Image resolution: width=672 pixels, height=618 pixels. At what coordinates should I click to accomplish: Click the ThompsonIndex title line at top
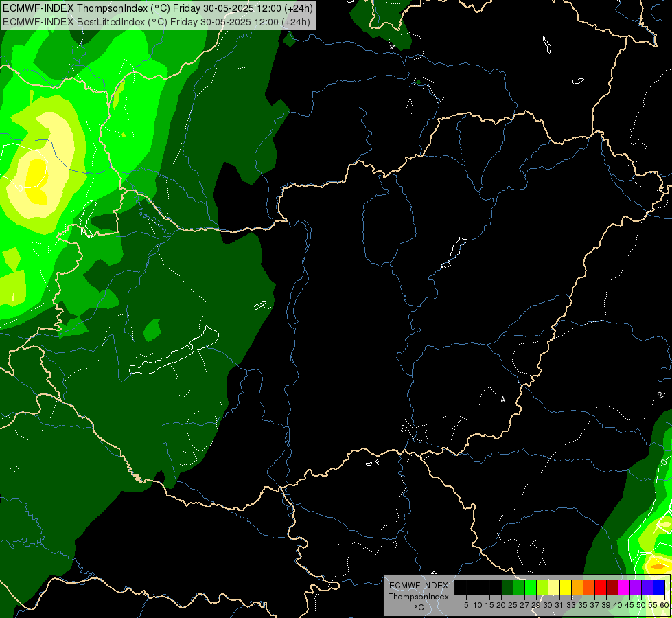point(158,8)
